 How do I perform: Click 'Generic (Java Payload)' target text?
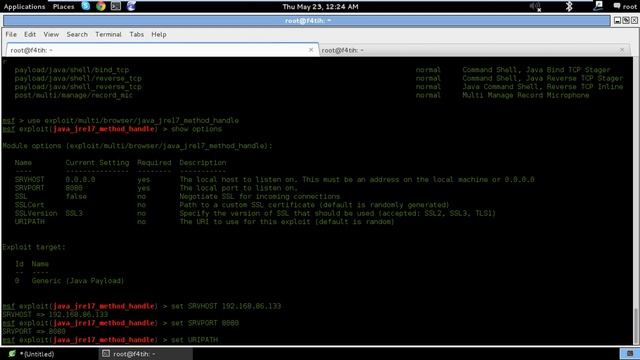pyautogui.click(x=78, y=281)
